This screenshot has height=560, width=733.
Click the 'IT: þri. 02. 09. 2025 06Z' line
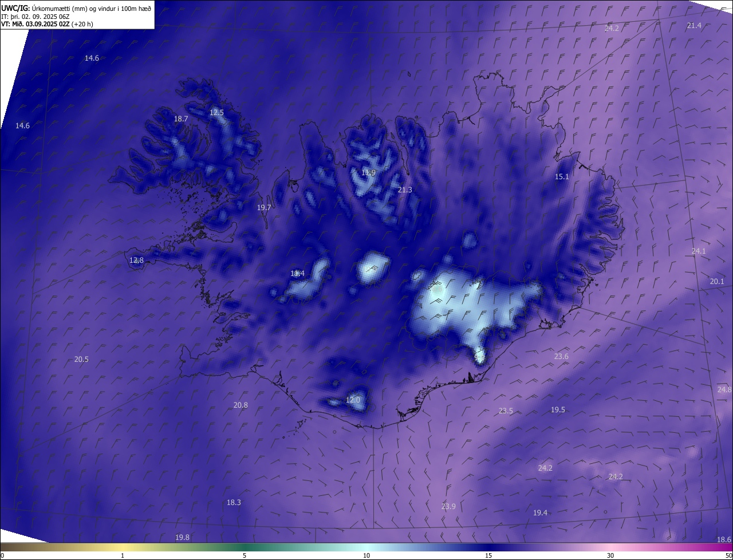click(x=35, y=16)
